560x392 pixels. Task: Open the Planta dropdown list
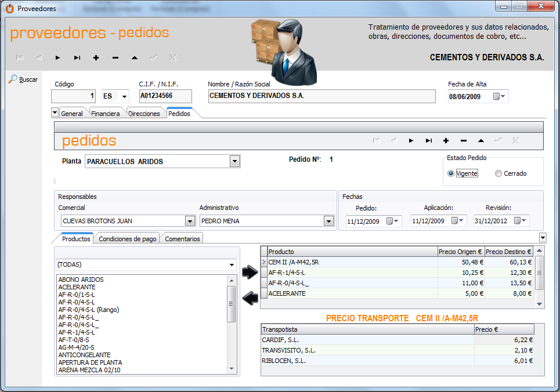[234, 161]
